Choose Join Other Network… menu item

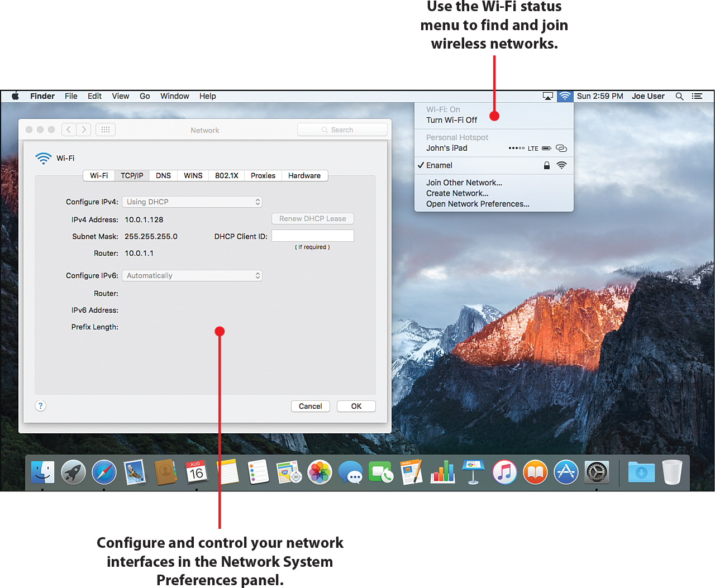494,183
